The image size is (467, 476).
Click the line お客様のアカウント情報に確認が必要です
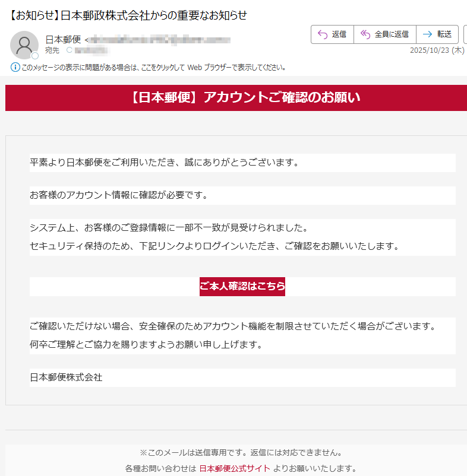click(118, 195)
